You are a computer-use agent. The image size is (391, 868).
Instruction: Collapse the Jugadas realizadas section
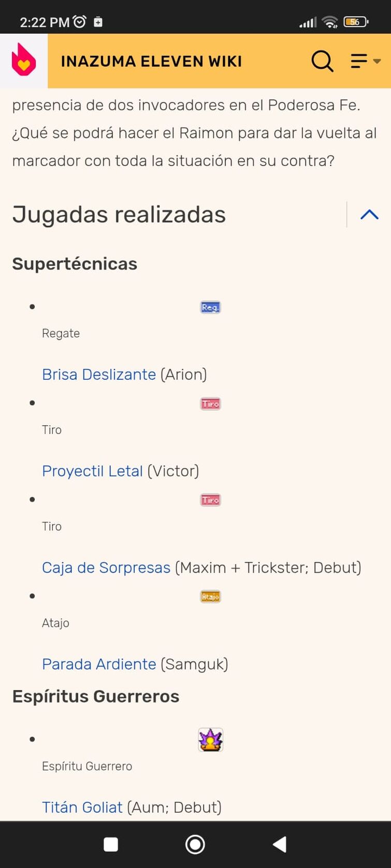[369, 215]
